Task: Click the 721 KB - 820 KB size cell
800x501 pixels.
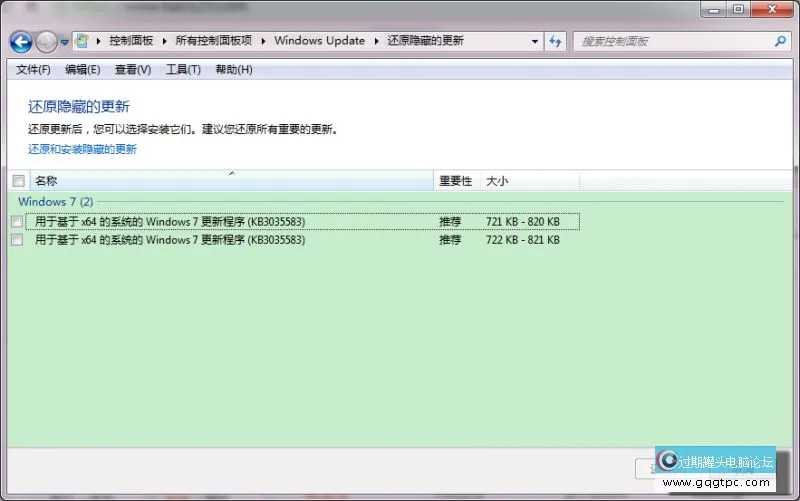Action: tap(522, 221)
